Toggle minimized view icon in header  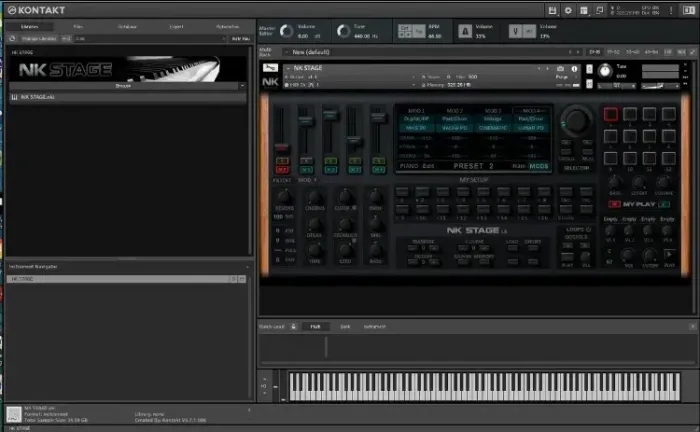[x=600, y=10]
